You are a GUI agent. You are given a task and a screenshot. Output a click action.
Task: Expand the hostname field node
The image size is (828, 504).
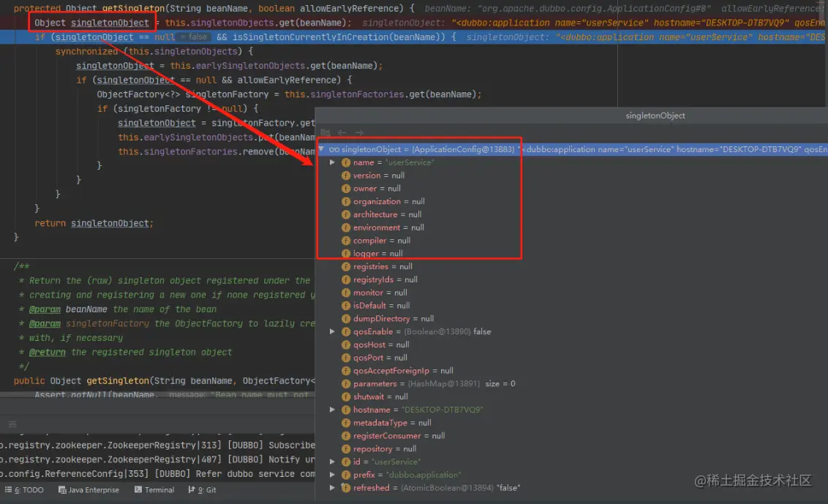(x=332, y=410)
